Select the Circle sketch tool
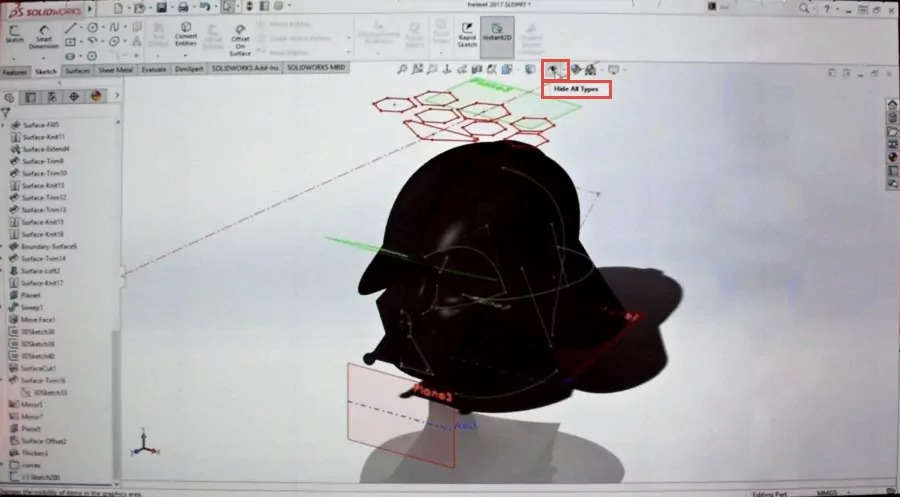Screen dimensions: 900x497 tap(92, 28)
